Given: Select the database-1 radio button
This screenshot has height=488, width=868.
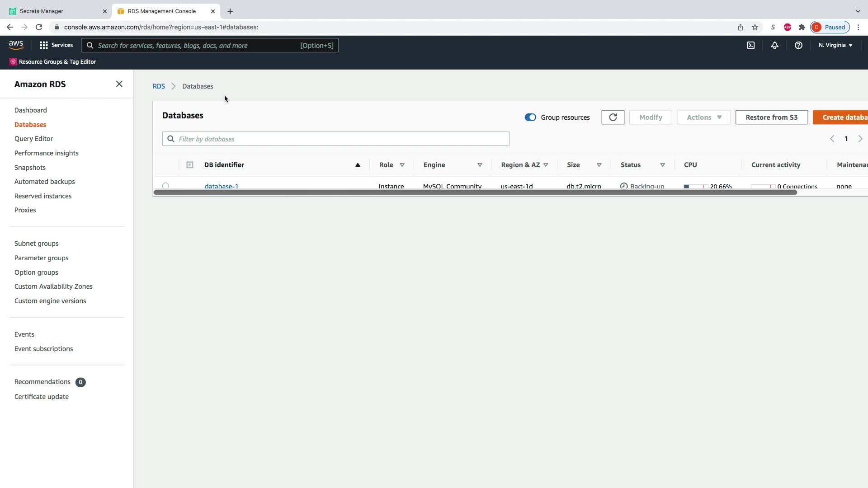Looking at the screenshot, I should (x=165, y=186).
